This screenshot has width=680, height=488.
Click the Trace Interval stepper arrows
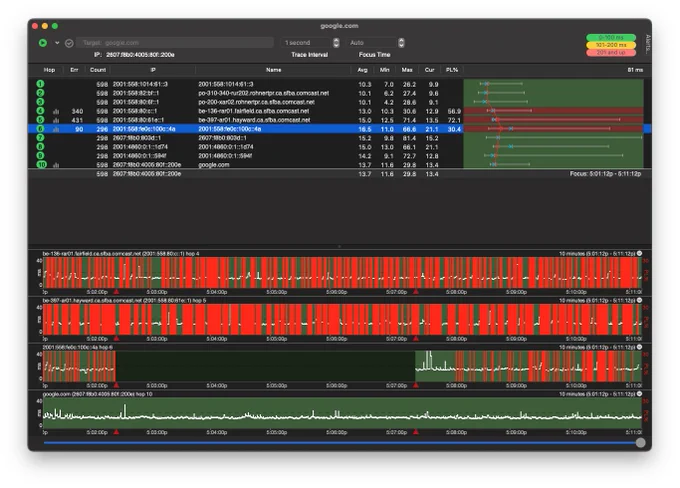pyautogui.click(x=336, y=43)
